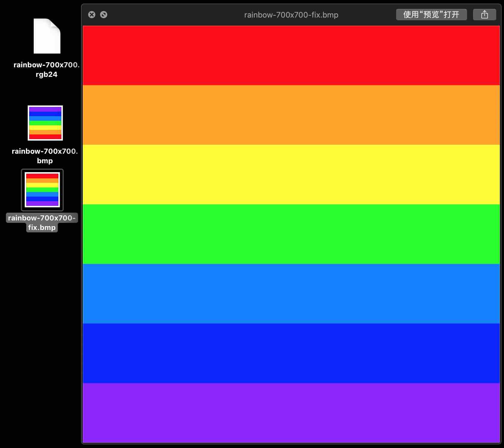Image resolution: width=504 pixels, height=448 pixels.
Task: Select the rainbow-700x700-fix.bmp thumbnail
Action: pos(42,190)
